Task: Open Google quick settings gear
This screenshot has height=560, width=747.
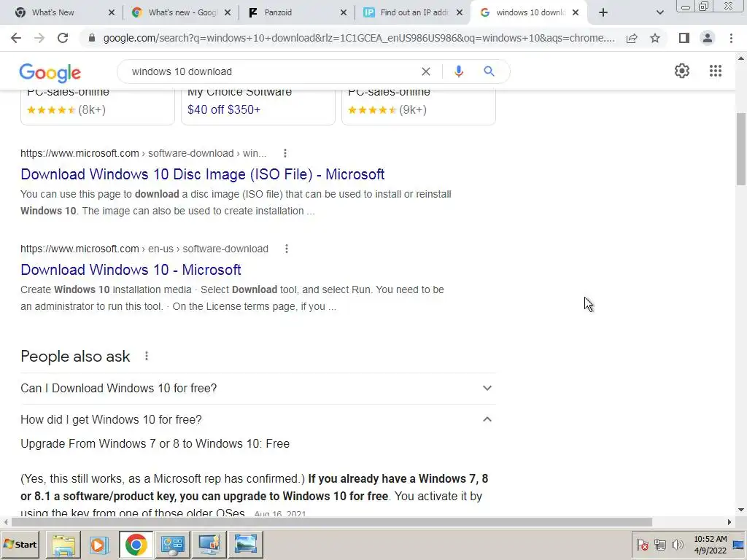Action: tap(682, 71)
